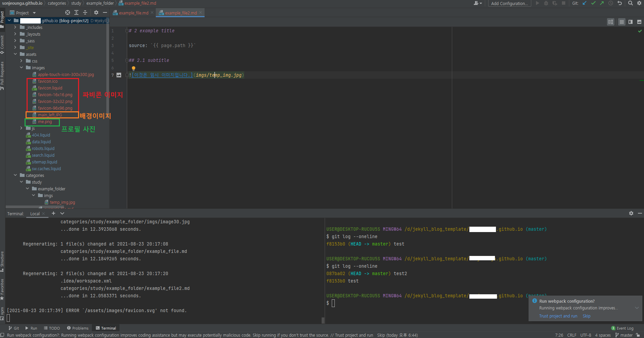The width and height of the screenshot is (644, 338).
Task: Open temp_img.jpg in the project tree
Action: [62, 202]
